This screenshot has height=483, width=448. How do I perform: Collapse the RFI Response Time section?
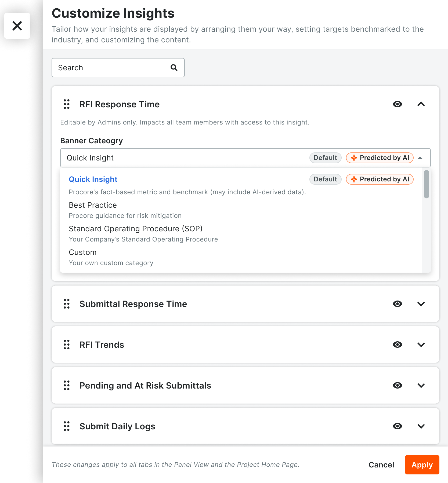(421, 104)
